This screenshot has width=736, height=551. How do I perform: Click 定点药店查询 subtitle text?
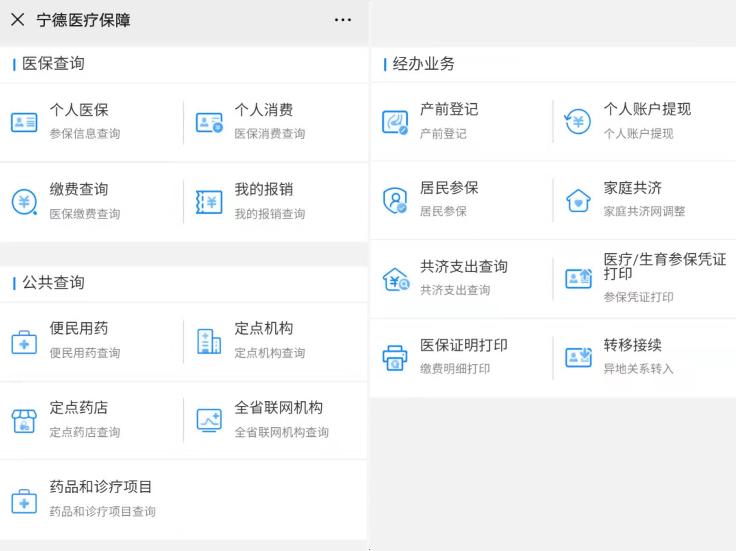(x=85, y=432)
